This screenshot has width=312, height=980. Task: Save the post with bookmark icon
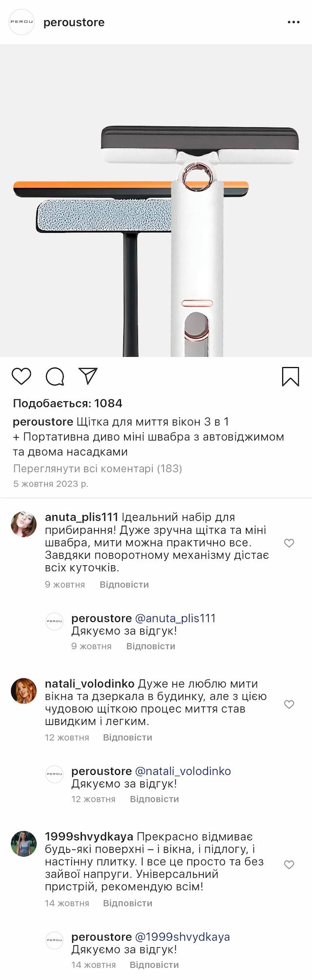(291, 377)
